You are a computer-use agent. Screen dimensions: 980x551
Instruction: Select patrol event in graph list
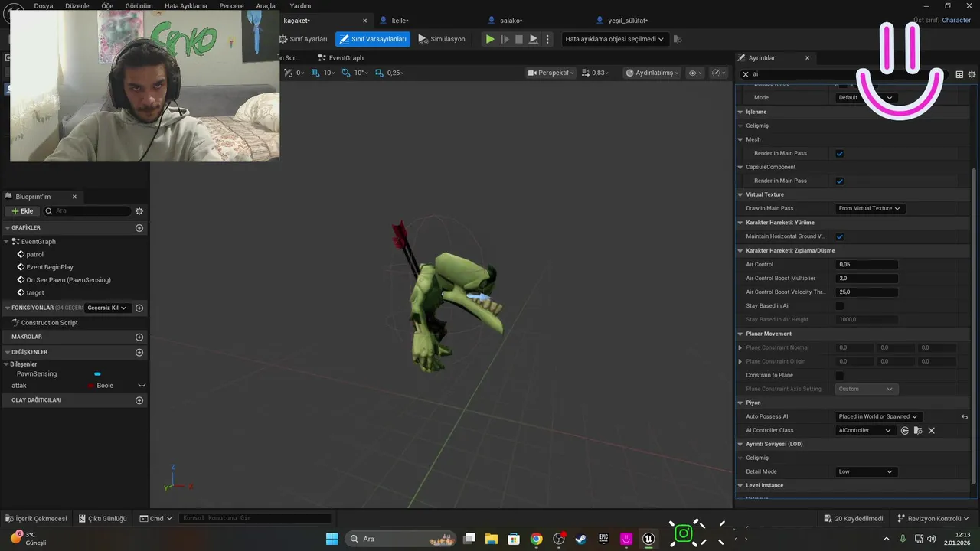34,254
